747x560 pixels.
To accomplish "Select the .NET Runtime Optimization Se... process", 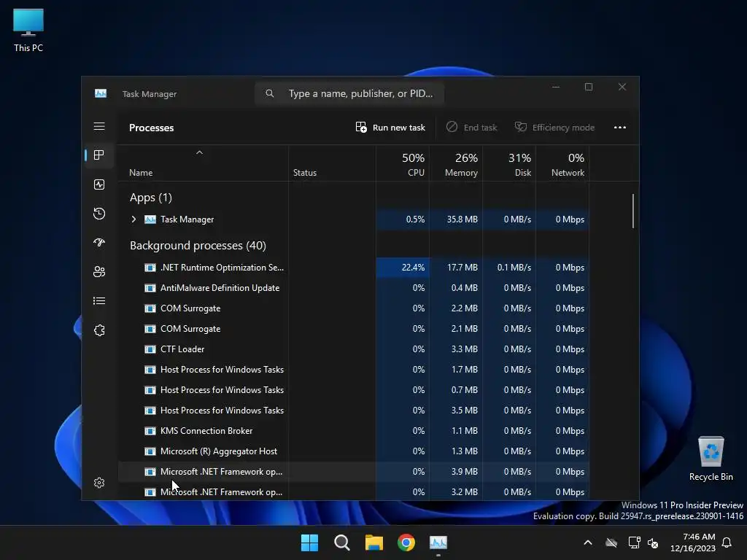I will (354, 267).
